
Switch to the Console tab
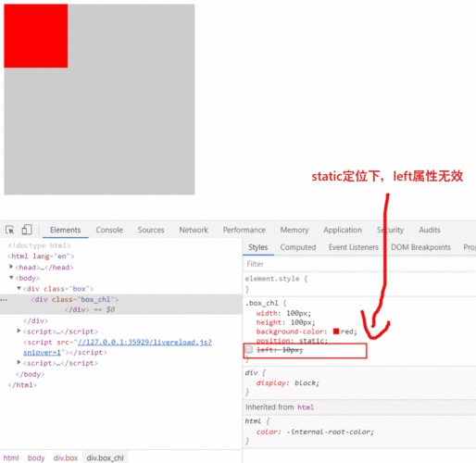coord(109,230)
